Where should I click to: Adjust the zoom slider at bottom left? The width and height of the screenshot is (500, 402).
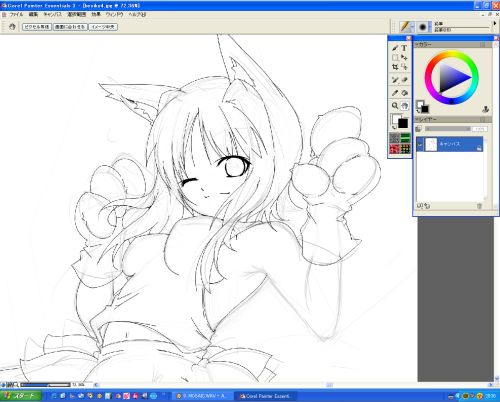coord(46,385)
